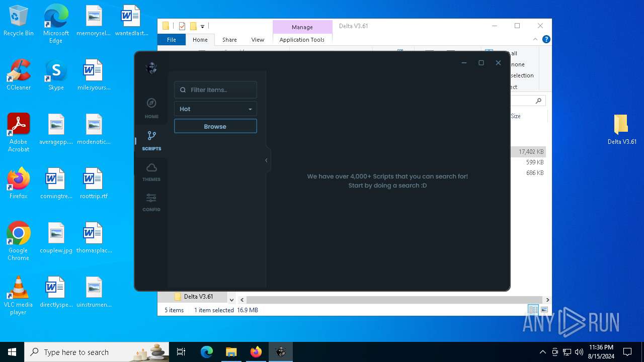Switch to the Share ribbon tab
The width and height of the screenshot is (644, 362).
(229, 40)
